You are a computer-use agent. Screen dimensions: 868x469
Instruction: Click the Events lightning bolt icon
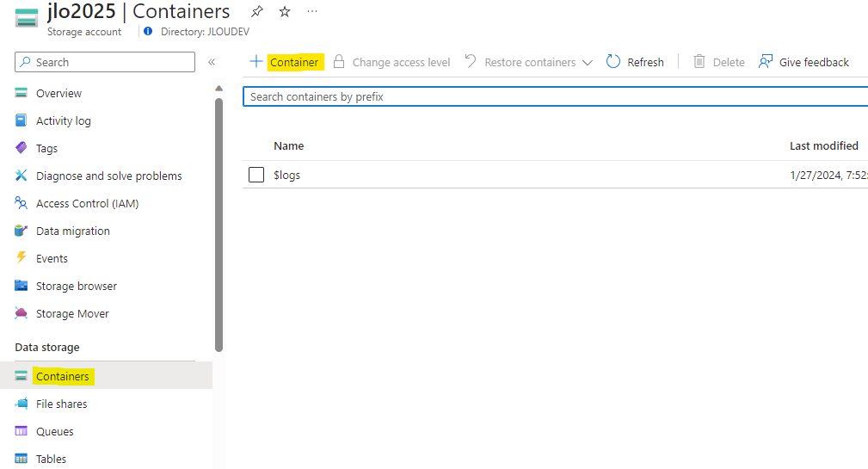click(21, 257)
